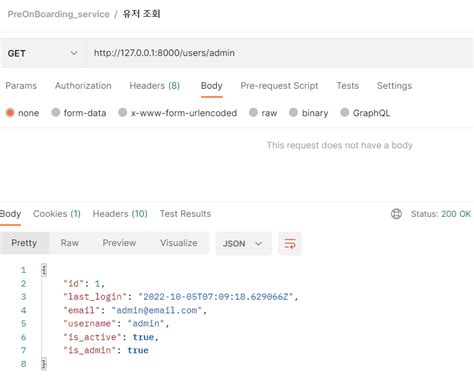Select the binary body radio button
474x383 pixels.
pos(293,113)
